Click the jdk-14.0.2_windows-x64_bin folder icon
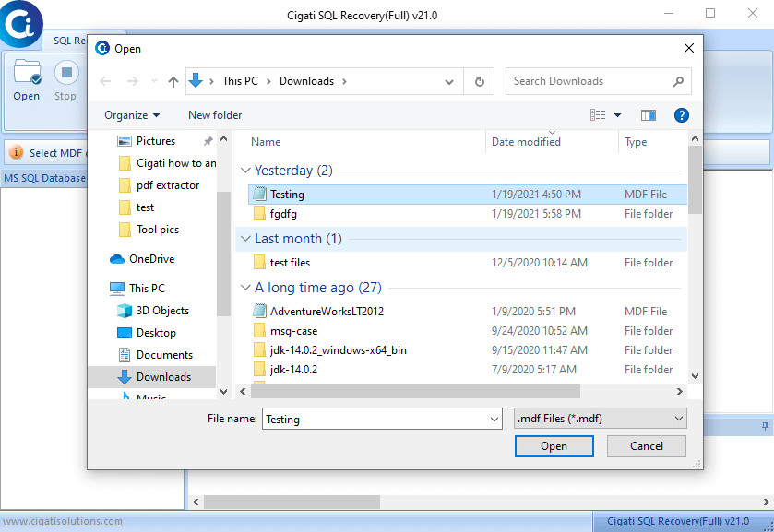Screen dimensions: 774x532 (259, 349)
